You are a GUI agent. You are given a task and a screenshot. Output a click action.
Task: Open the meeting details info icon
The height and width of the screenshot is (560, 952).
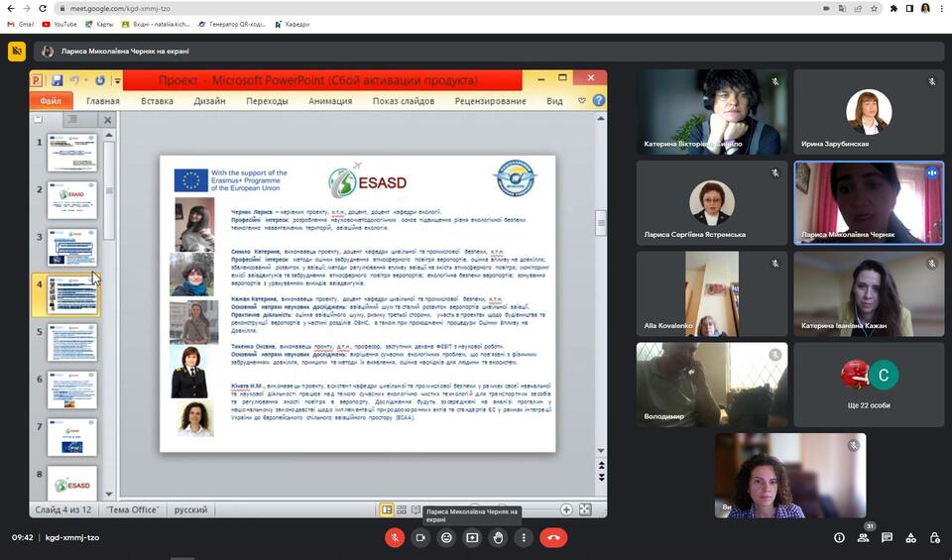click(839, 537)
